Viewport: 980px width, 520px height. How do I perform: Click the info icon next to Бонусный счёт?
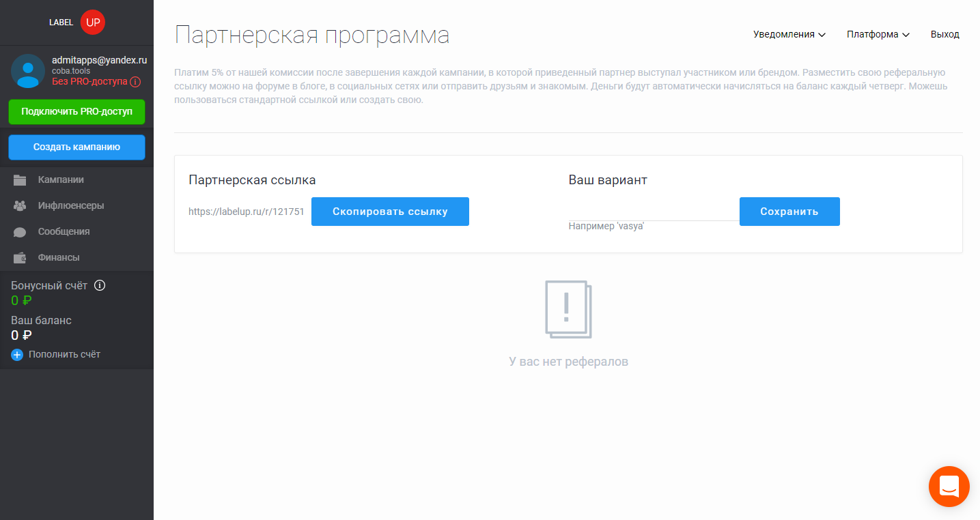coord(100,285)
